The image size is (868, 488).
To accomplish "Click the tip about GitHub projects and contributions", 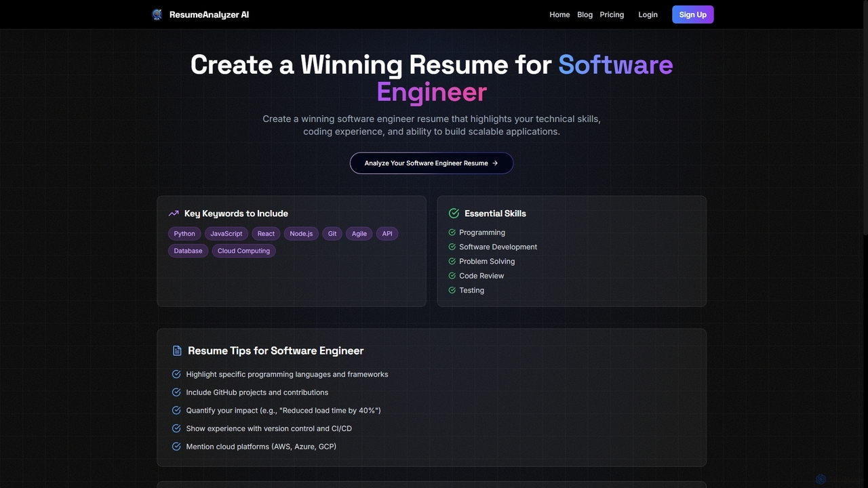I will click(257, 392).
